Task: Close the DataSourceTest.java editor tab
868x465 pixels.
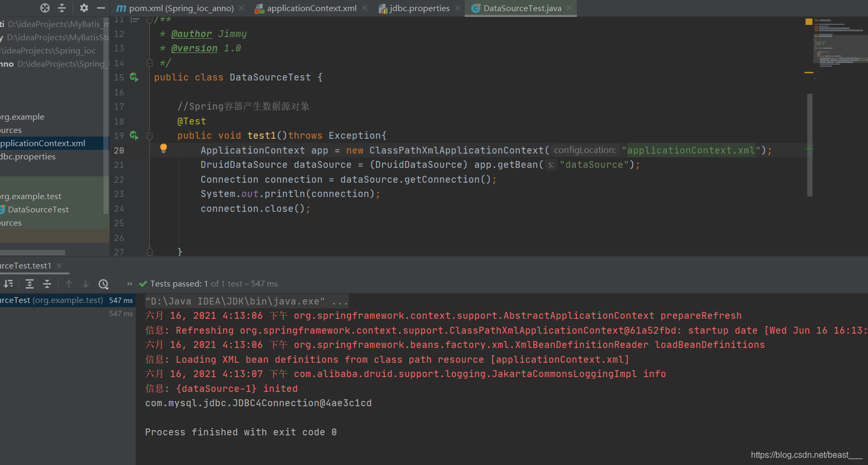Action: tap(569, 8)
